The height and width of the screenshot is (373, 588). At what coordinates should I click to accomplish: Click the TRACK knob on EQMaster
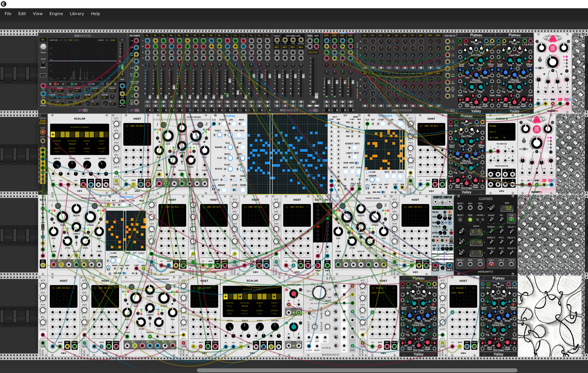click(x=43, y=47)
